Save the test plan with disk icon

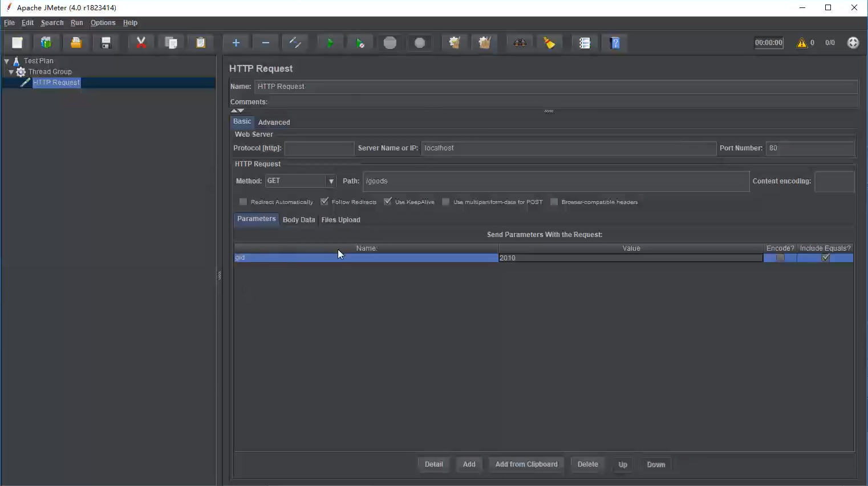pos(106,43)
